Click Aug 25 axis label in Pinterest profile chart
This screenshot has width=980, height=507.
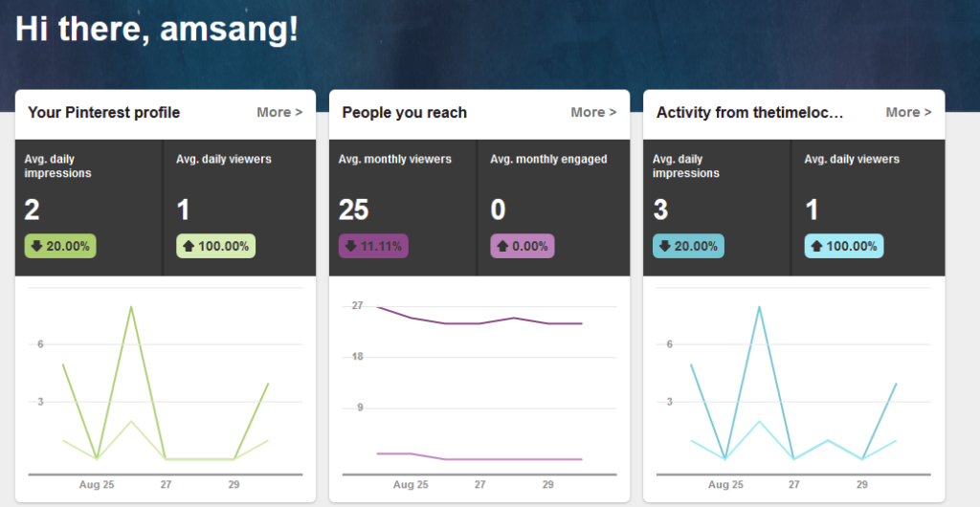coord(97,485)
